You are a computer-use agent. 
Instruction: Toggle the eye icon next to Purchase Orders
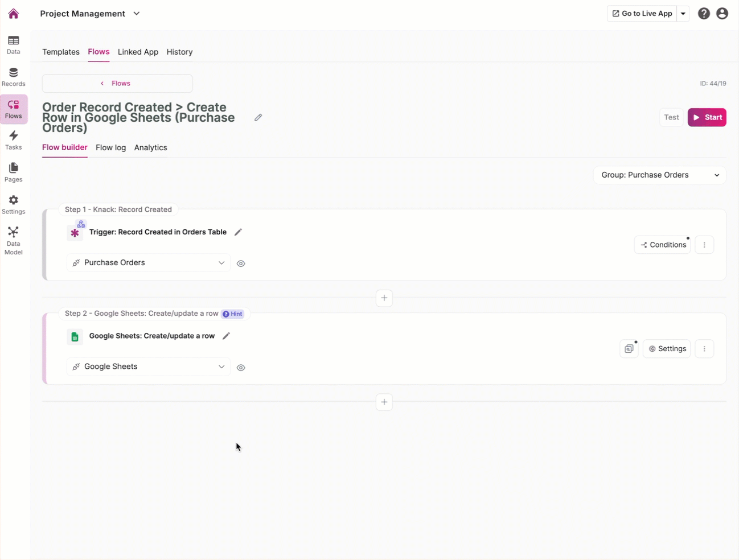pos(241,263)
